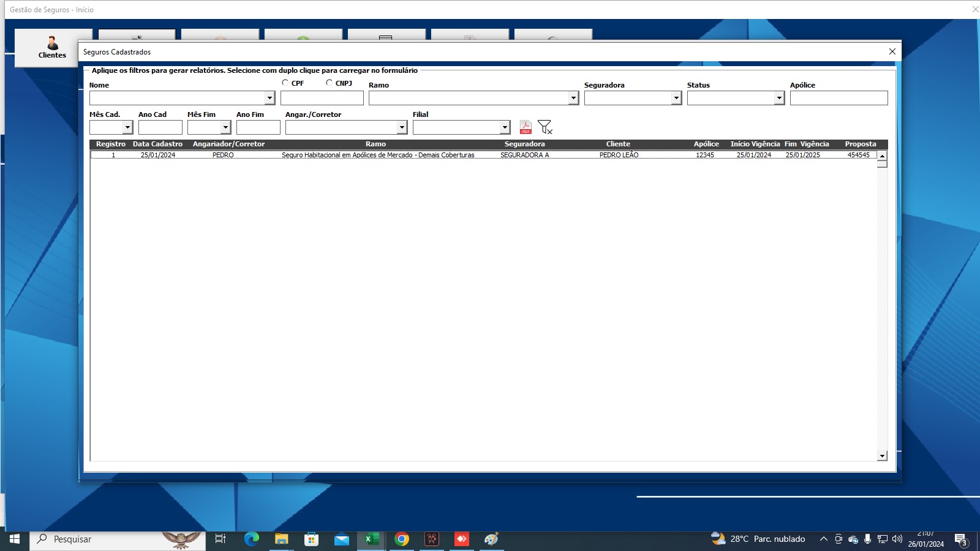This screenshot has width=980, height=551.
Task: Clear all filters with funnel icon
Action: 545,127
